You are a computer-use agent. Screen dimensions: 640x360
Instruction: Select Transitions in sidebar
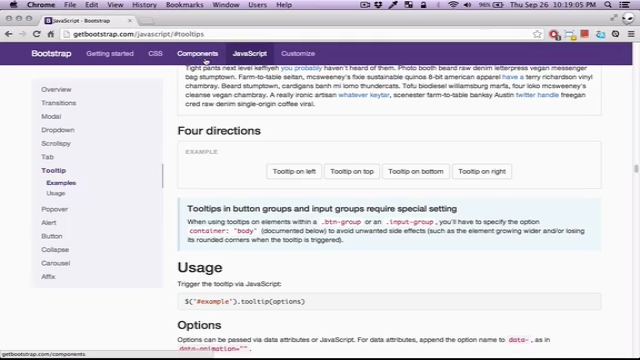[x=59, y=103]
